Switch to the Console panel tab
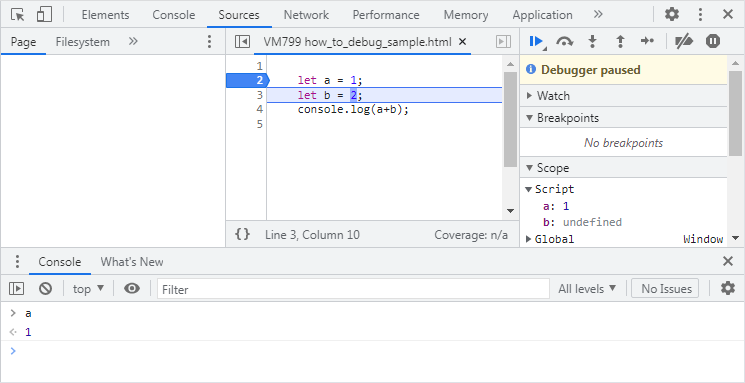 pos(174,15)
